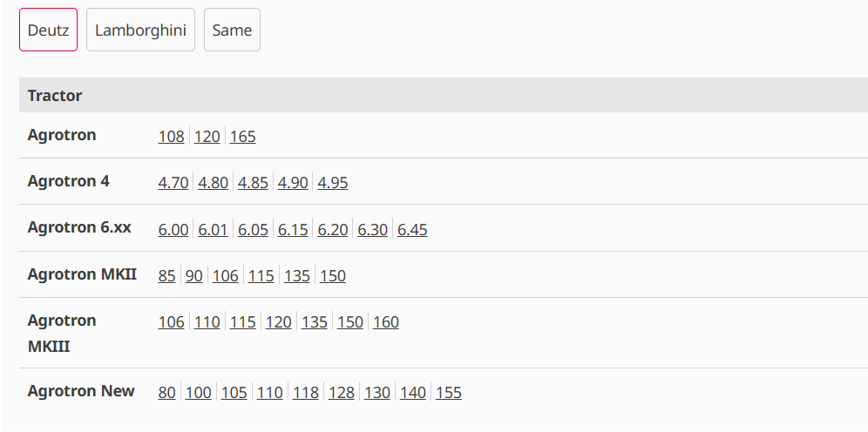Click the Agrotron 165 model link
Viewport: 868px width, 432px height.
click(243, 137)
